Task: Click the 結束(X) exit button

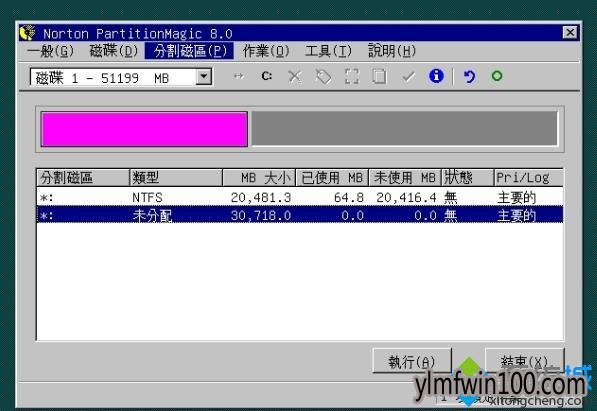Action: point(525,361)
